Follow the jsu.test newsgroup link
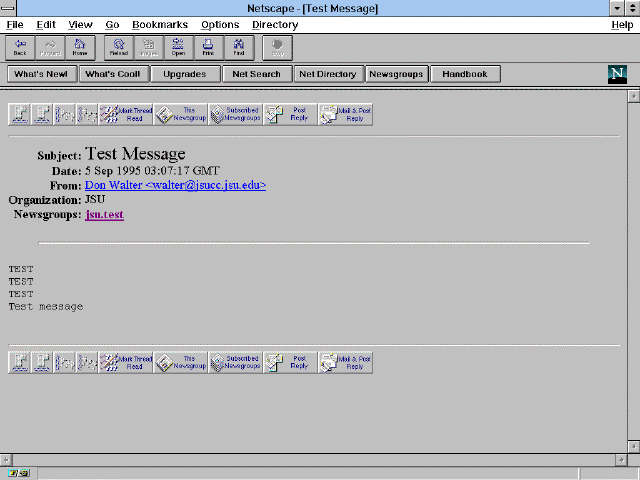 click(104, 215)
